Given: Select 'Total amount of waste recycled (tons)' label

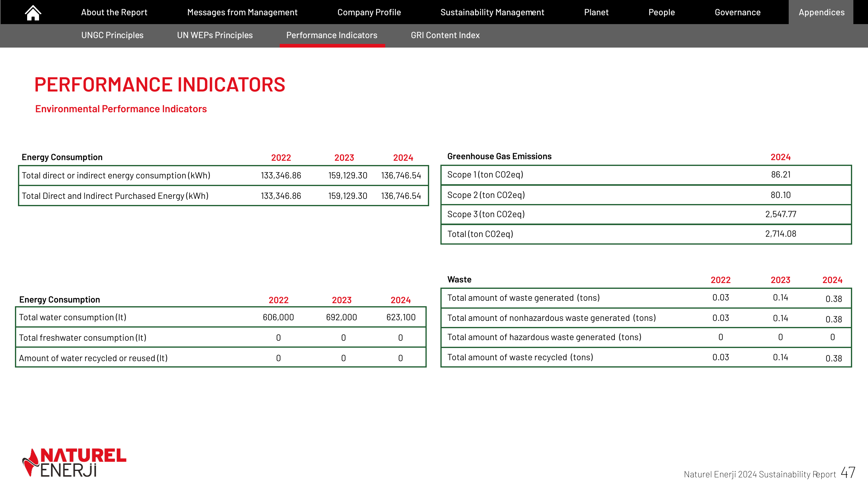Looking at the screenshot, I should (x=520, y=357).
